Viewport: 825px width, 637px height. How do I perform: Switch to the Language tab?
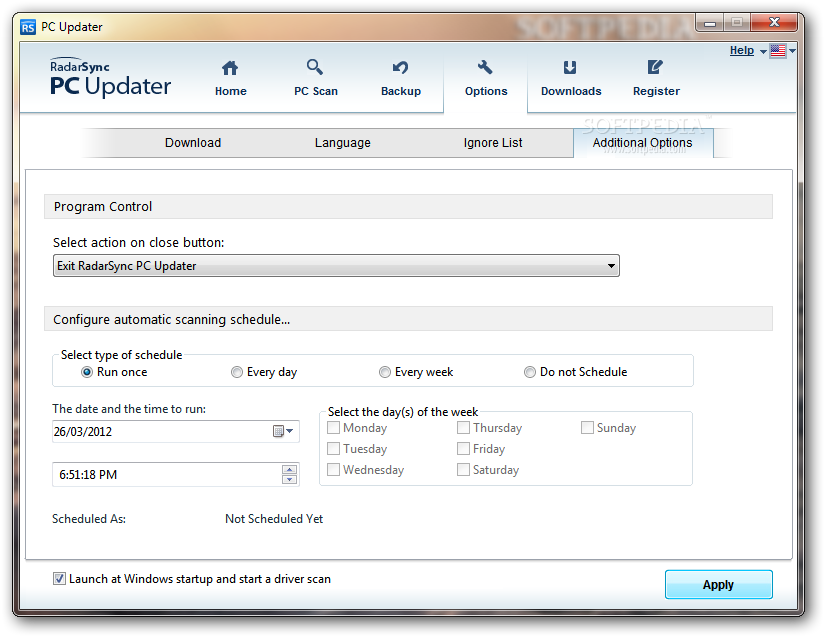(343, 143)
